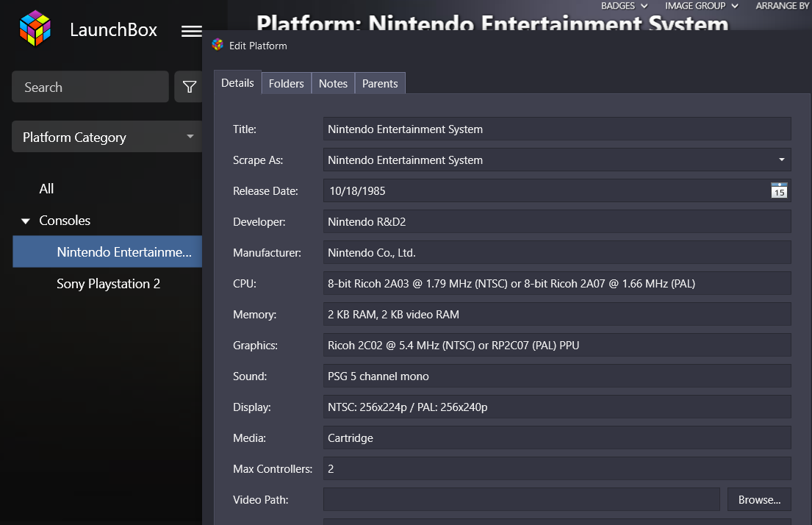Viewport: 812px width, 525px height.
Task: Open the hamburger menu next to LaunchBox
Action: pyautogui.click(x=192, y=31)
